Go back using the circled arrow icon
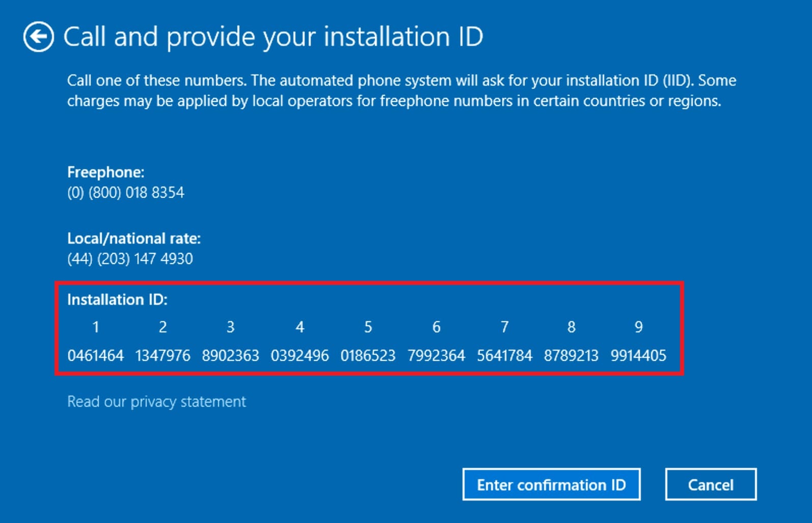Screen dimensions: 812x523 (x=38, y=37)
